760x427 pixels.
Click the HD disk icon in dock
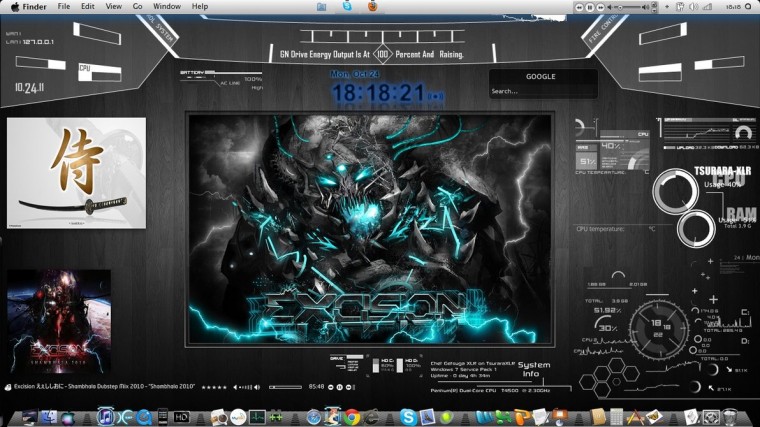pyautogui.click(x=182, y=417)
